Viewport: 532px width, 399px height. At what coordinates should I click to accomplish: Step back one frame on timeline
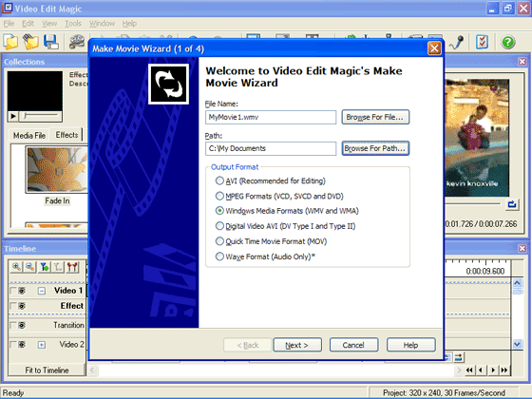pos(481,370)
